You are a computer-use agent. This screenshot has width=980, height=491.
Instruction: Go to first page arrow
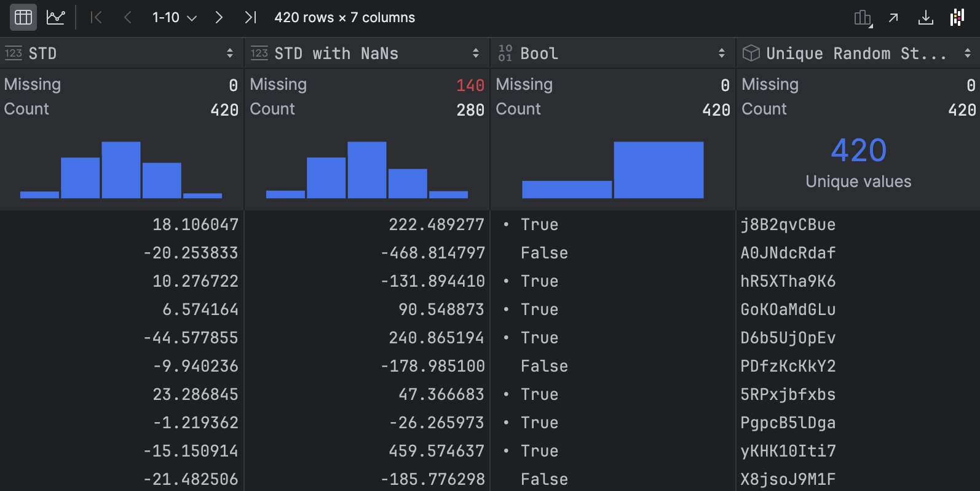[96, 17]
